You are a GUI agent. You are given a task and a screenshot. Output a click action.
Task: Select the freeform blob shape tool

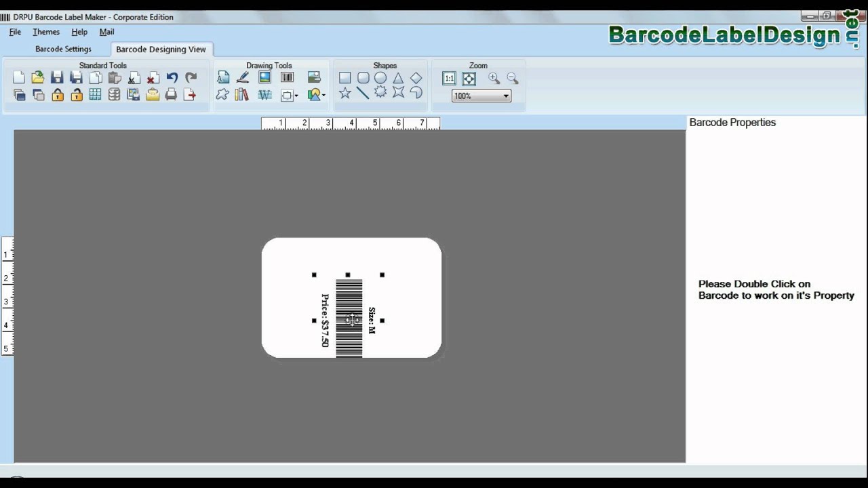coord(222,95)
